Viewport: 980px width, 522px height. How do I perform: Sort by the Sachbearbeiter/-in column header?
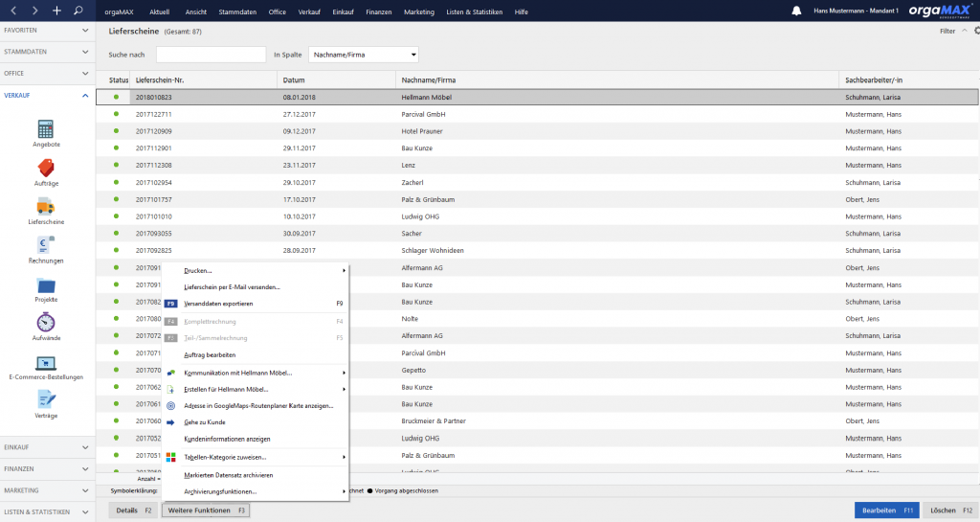(x=909, y=80)
